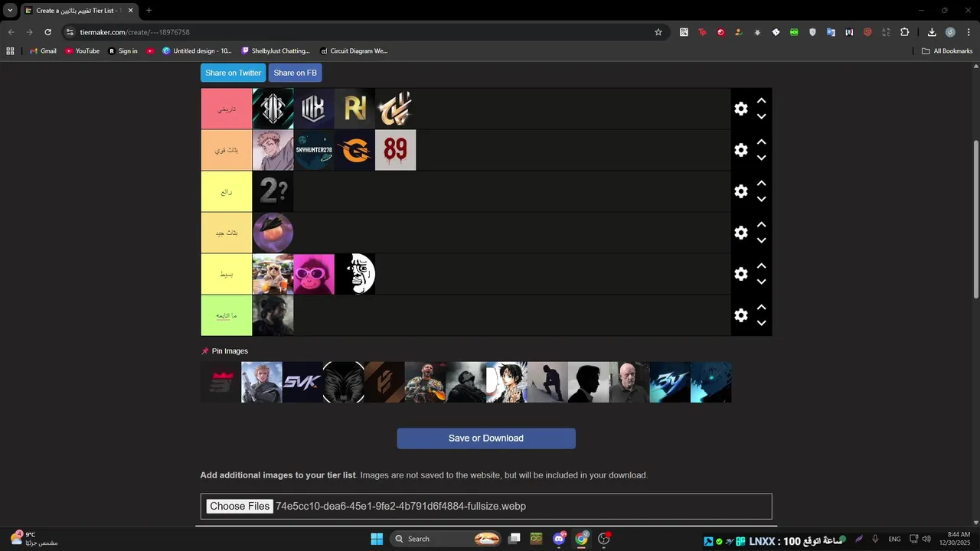
Task: Open the YouTube bookmark
Action: [x=82, y=51]
